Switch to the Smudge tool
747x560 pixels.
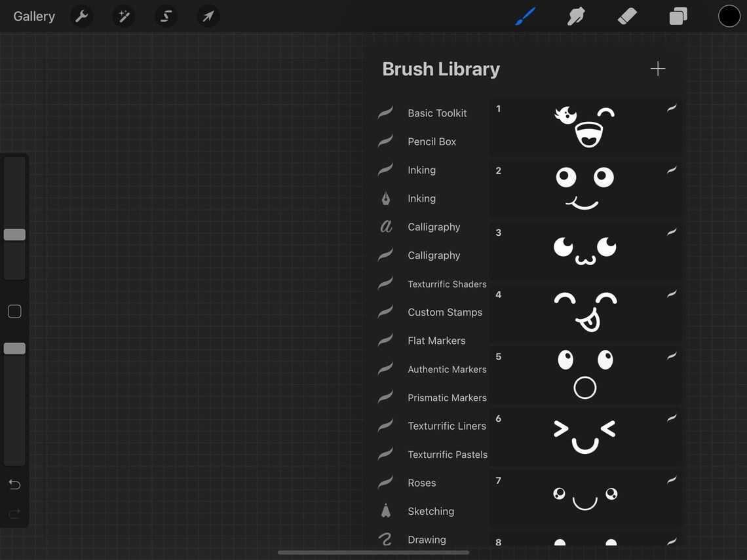pos(575,16)
